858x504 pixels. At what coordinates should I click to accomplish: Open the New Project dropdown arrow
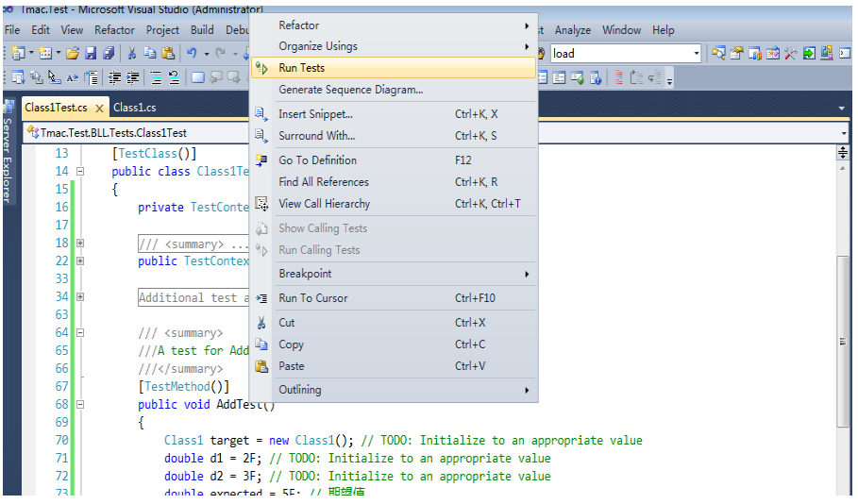[x=31, y=53]
